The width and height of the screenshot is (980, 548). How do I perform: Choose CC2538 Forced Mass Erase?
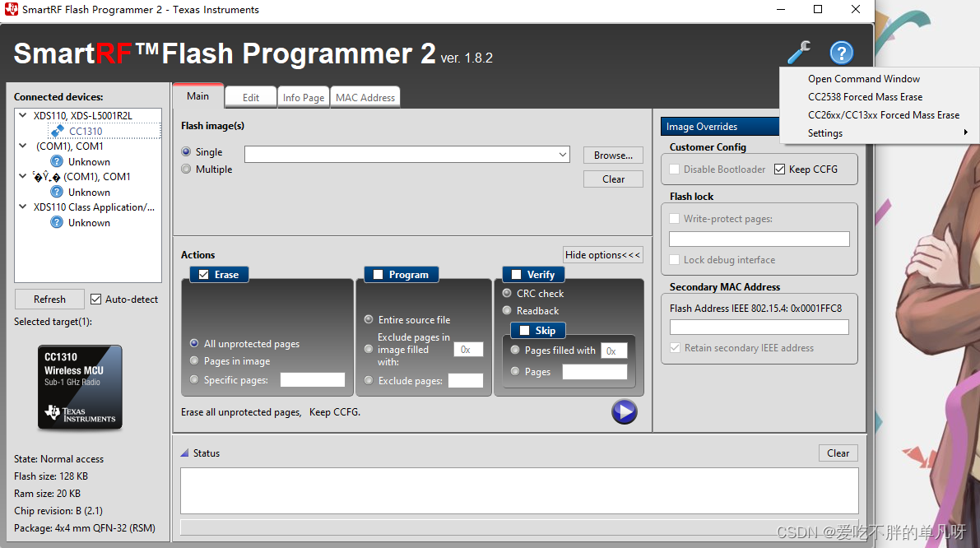tap(865, 97)
